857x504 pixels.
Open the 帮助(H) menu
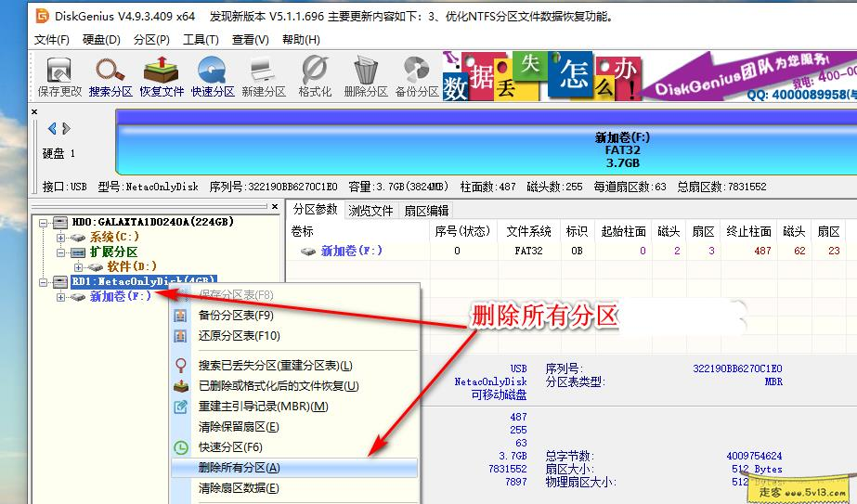pyautogui.click(x=301, y=39)
